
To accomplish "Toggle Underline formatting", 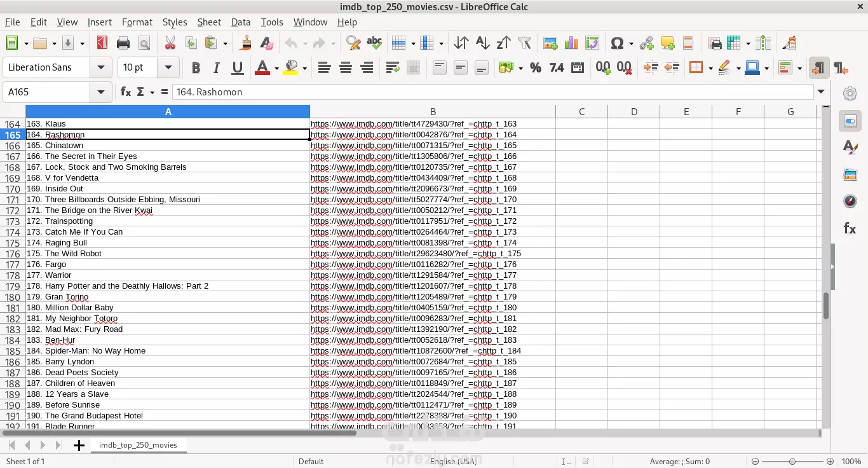I will click(x=238, y=67).
